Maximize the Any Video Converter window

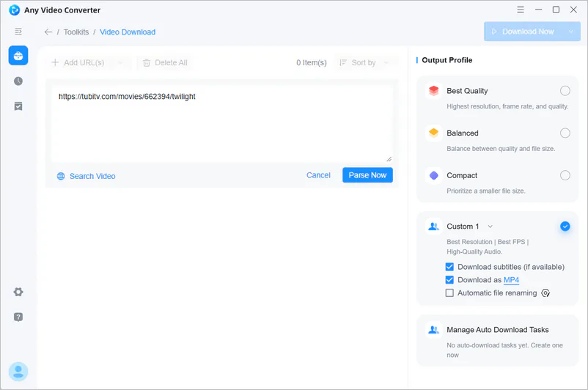point(556,10)
